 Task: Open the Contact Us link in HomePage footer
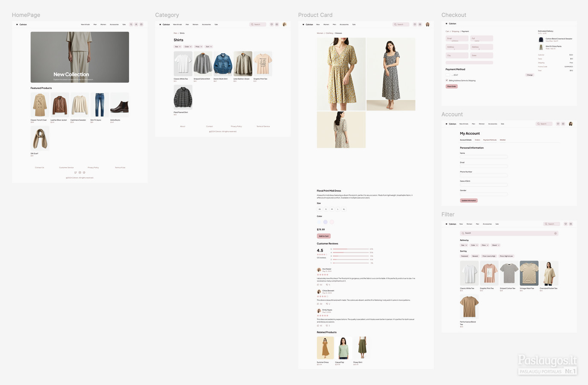39,168
